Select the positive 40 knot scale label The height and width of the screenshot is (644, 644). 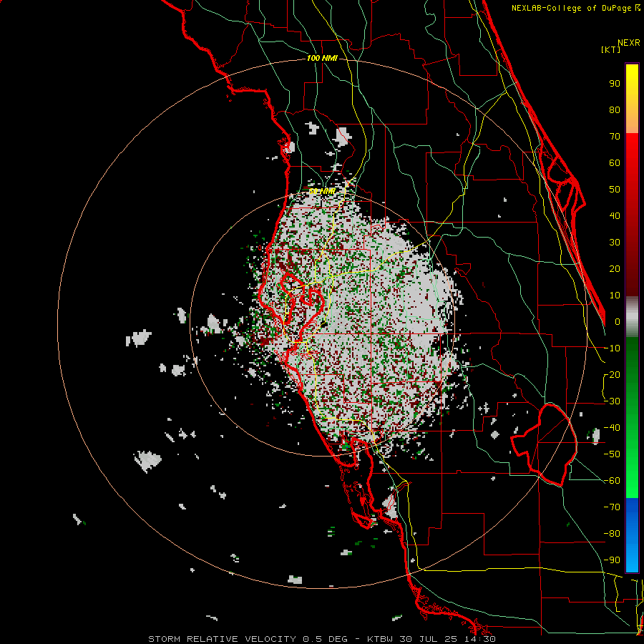point(615,216)
